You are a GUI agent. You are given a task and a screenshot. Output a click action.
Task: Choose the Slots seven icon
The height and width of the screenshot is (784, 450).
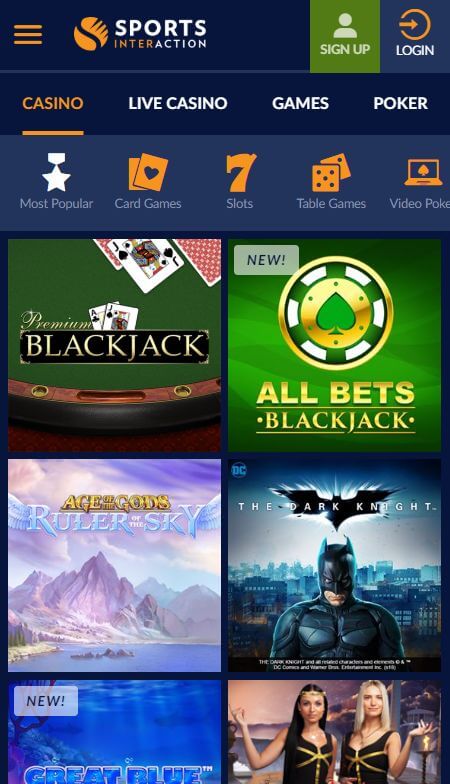coord(240,172)
